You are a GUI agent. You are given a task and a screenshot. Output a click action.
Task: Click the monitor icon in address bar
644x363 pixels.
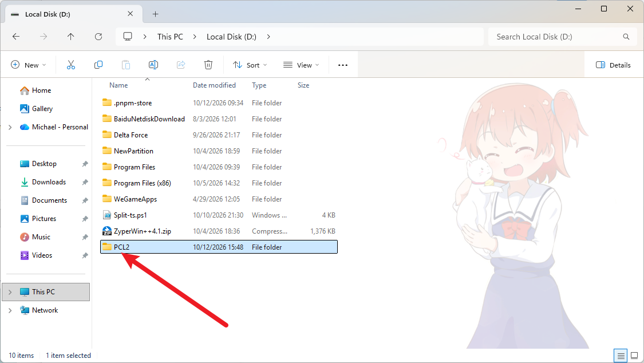(128, 37)
